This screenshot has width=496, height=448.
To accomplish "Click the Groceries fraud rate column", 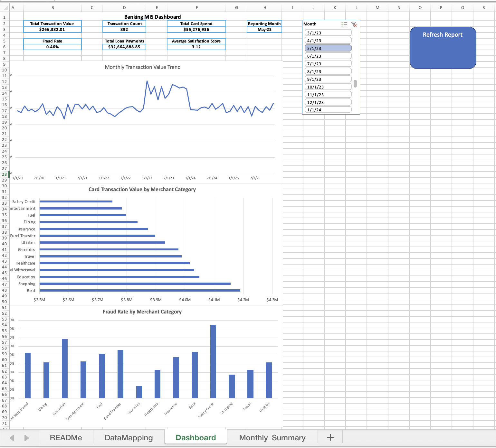I will pyautogui.click(x=139, y=392).
